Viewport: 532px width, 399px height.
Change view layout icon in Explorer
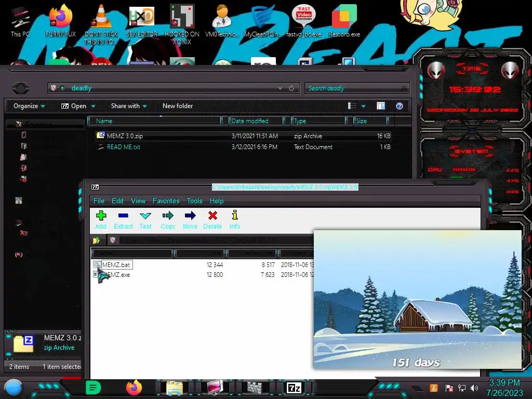tap(352, 106)
